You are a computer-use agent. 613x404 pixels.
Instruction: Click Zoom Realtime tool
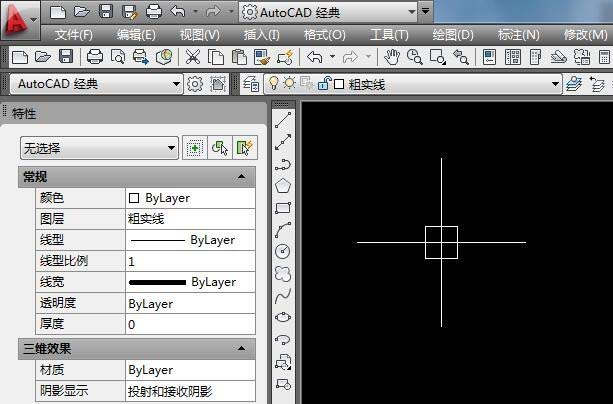(x=414, y=57)
